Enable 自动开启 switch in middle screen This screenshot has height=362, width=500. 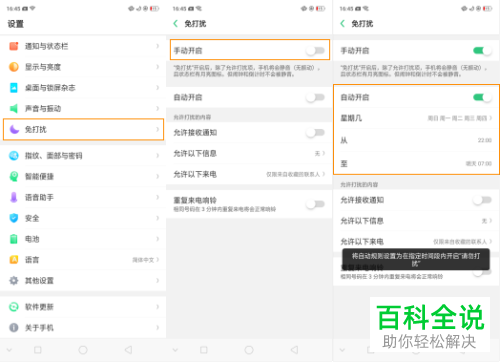click(315, 97)
